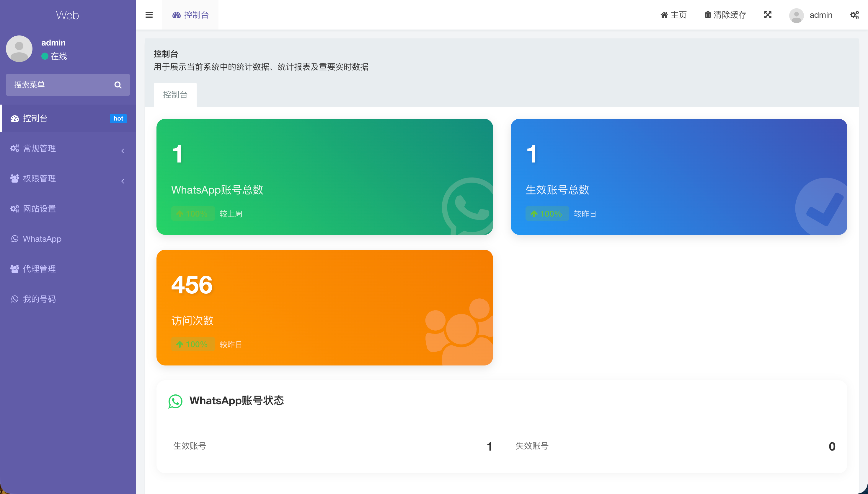Click the users icon beside 权限管理

pyautogui.click(x=14, y=178)
